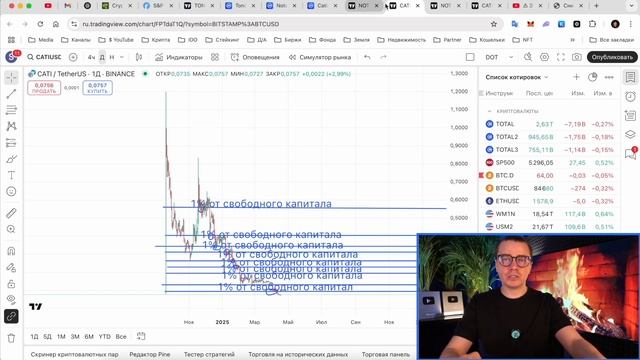Screen dimensions: 640x360
Task: Select the Text tool in left toolbar
Action: coord(11,175)
